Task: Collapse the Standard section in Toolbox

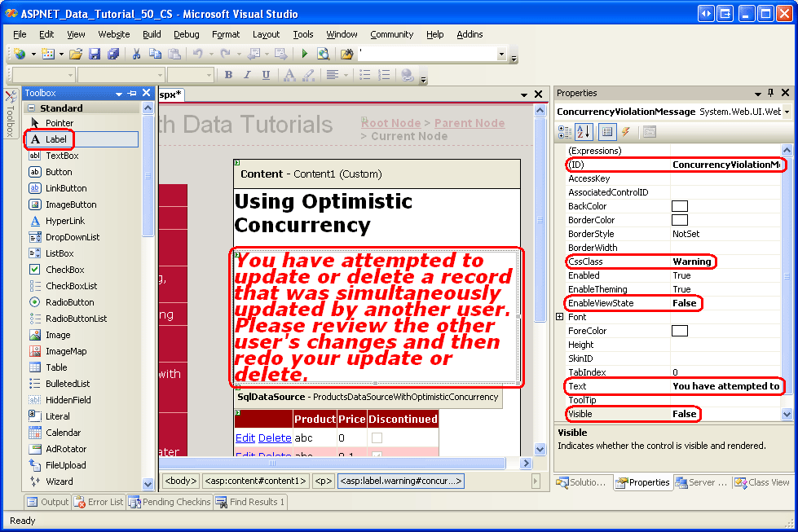Action: 31,108
